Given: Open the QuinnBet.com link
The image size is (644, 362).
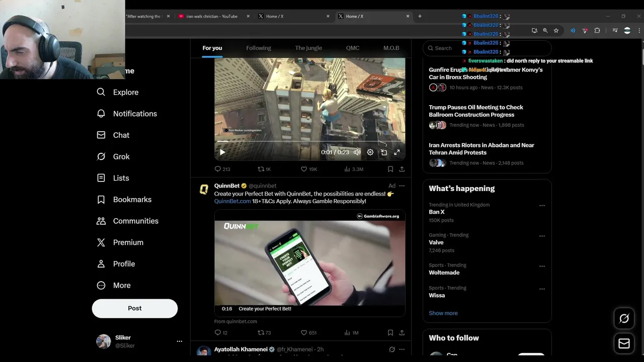Looking at the screenshot, I should tap(232, 201).
